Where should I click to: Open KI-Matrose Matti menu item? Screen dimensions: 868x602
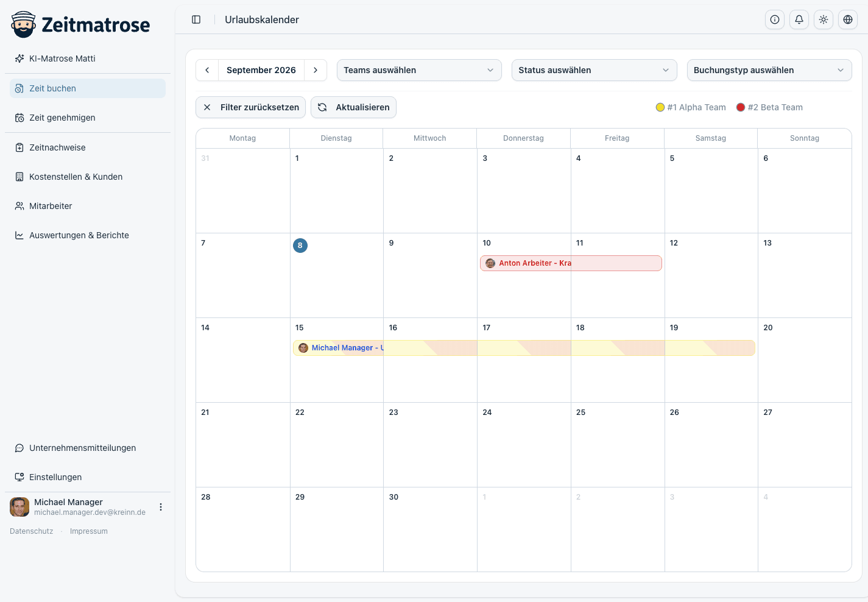click(88, 58)
